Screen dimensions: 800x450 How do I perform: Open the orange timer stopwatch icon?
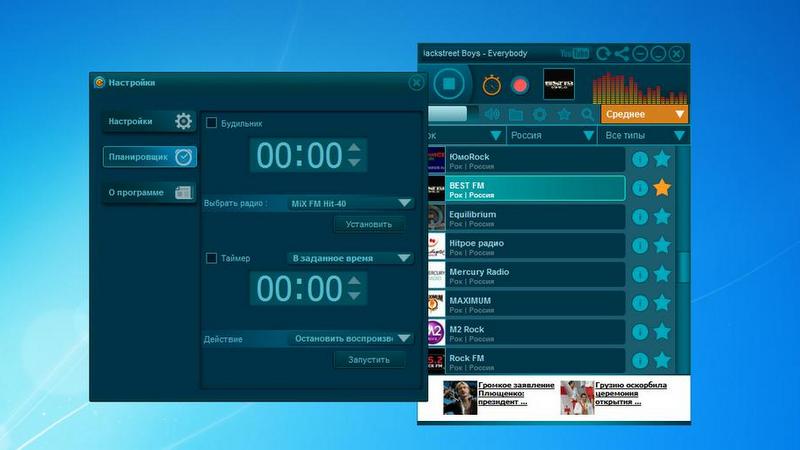[491, 85]
